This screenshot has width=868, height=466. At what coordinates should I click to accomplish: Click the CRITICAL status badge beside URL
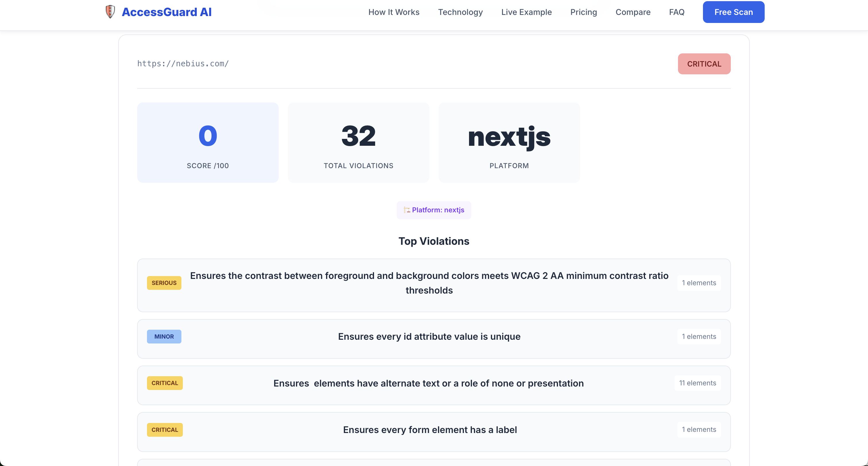click(704, 64)
